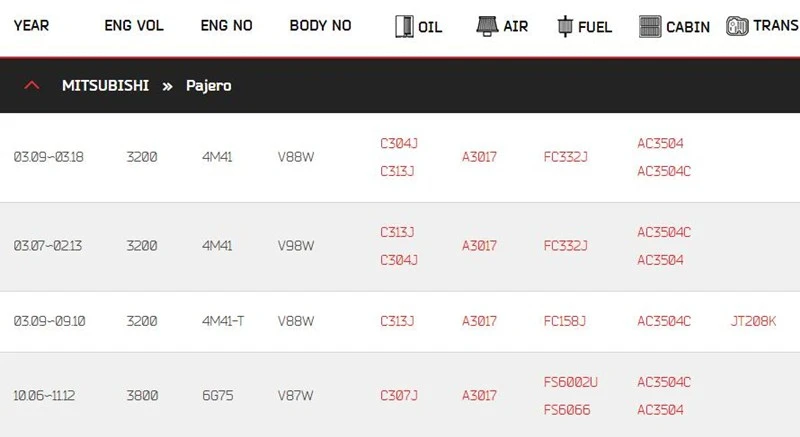Open air filter A3017 in V98W row
This screenshot has height=437, width=800.
[479, 246]
